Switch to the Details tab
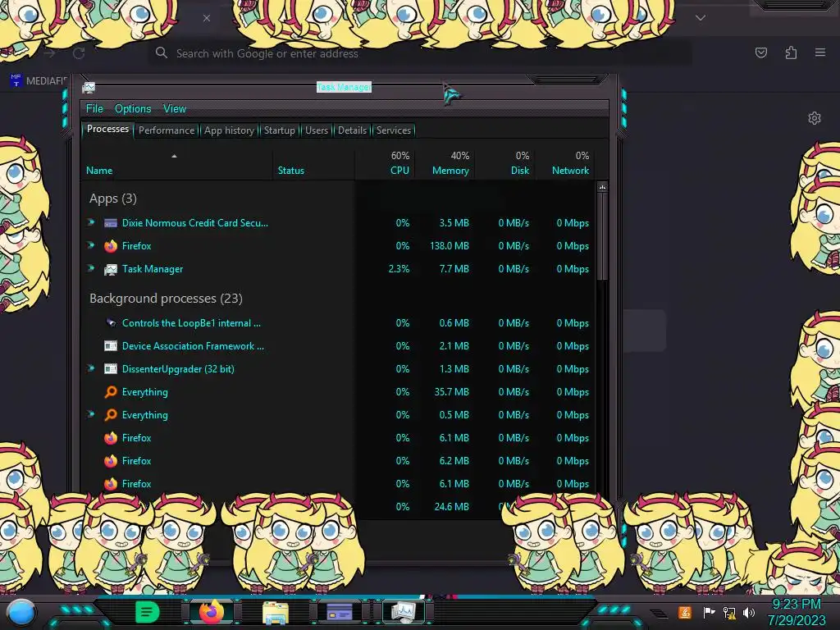840x630 pixels. tap(352, 130)
